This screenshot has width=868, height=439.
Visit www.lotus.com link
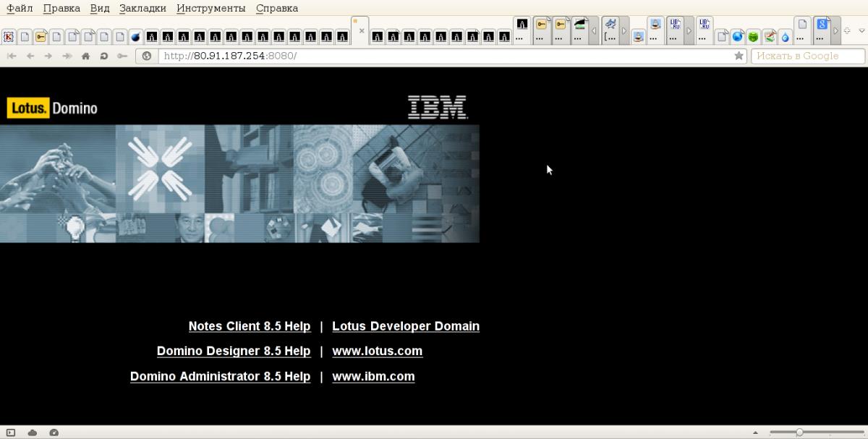[377, 351]
